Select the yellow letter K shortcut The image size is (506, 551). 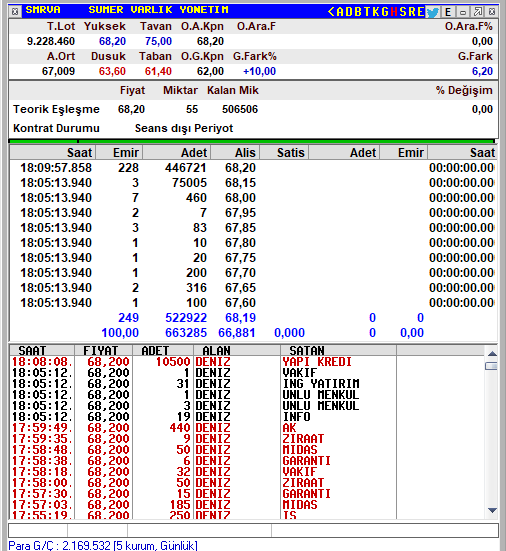click(376, 12)
